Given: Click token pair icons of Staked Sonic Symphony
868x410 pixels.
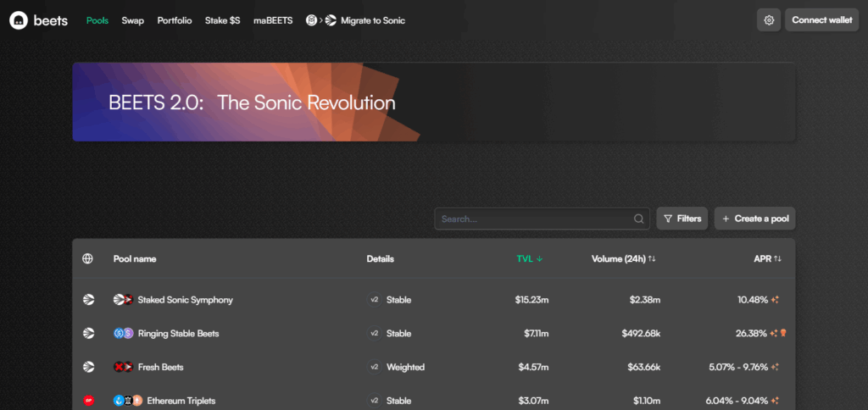Looking at the screenshot, I should [124, 300].
